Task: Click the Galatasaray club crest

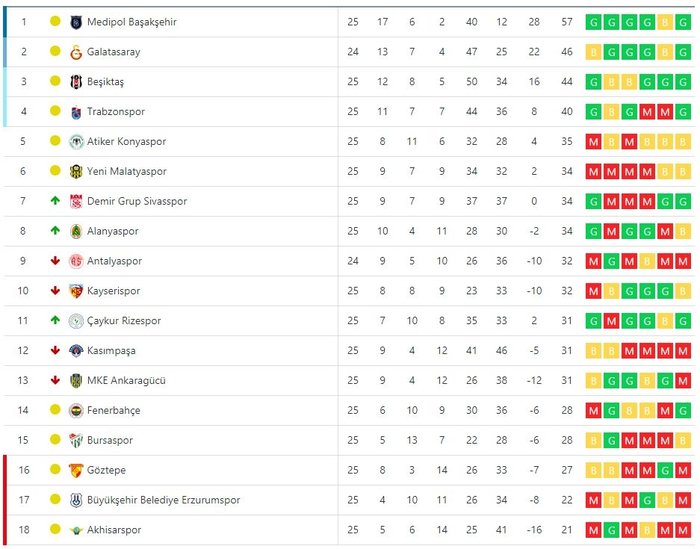Action: pos(76,52)
